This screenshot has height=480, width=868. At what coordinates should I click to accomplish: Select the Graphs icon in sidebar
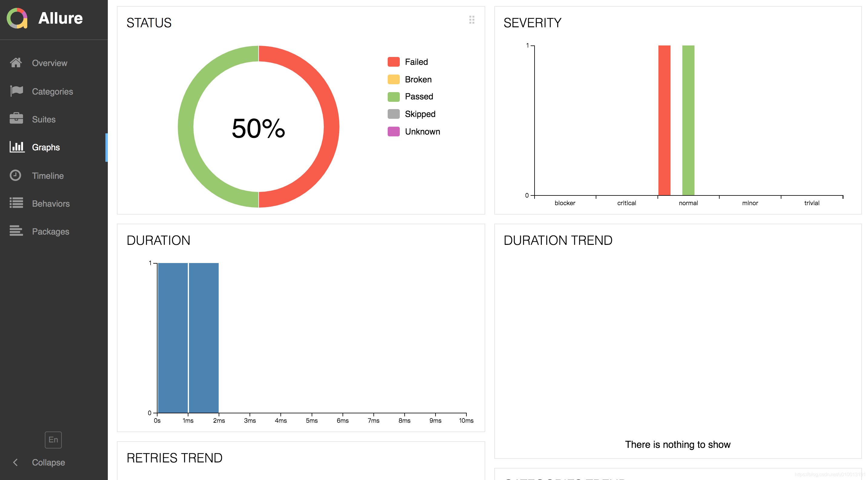click(x=16, y=147)
